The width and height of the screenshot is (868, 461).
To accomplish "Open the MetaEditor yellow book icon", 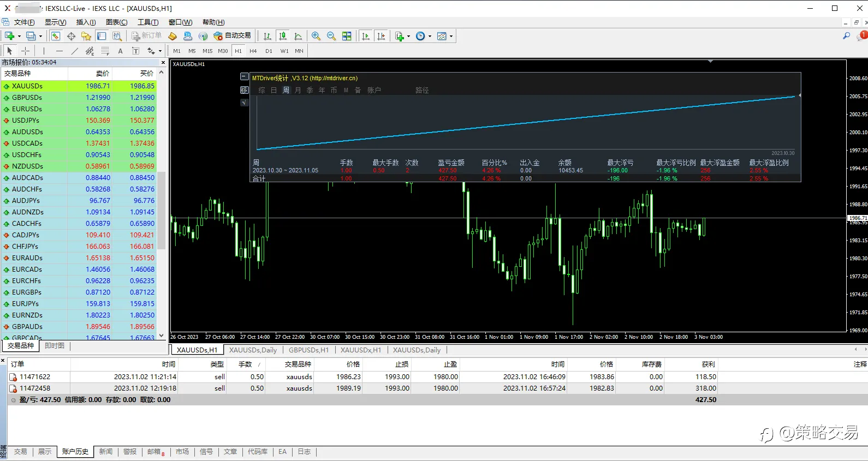I will coord(173,36).
